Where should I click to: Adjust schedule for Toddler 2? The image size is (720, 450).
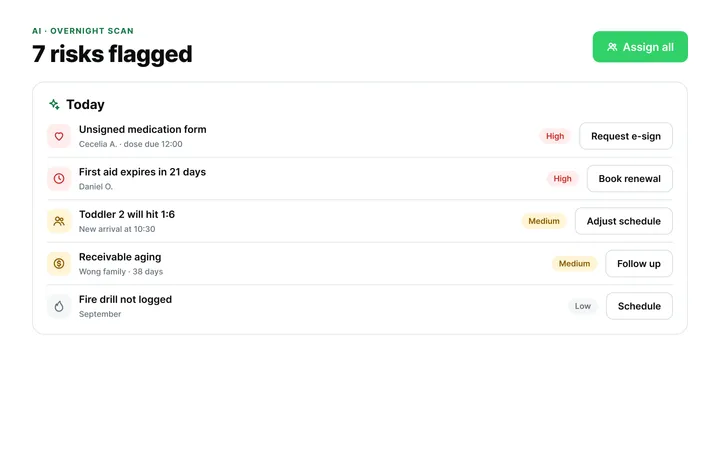[x=624, y=221]
